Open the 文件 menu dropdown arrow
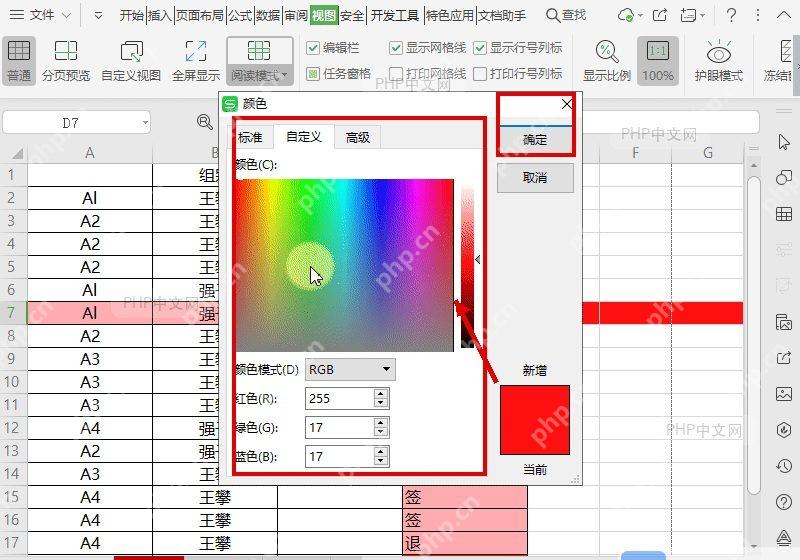 (66, 16)
